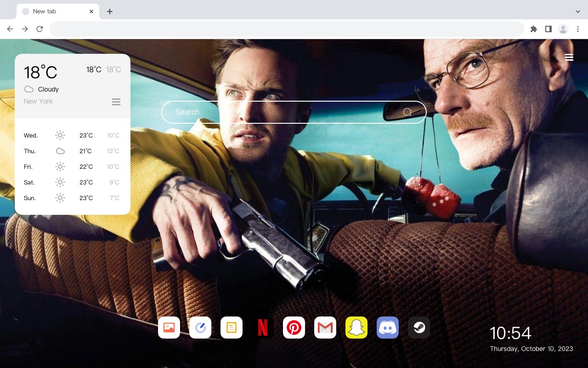Open the Chrome profile avatar

click(x=563, y=29)
